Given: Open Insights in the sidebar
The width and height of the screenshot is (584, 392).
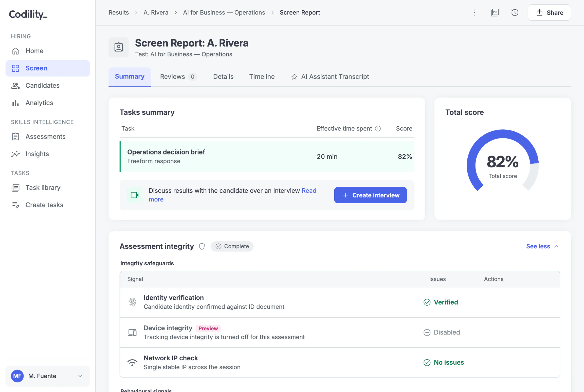Looking at the screenshot, I should coord(48,154).
